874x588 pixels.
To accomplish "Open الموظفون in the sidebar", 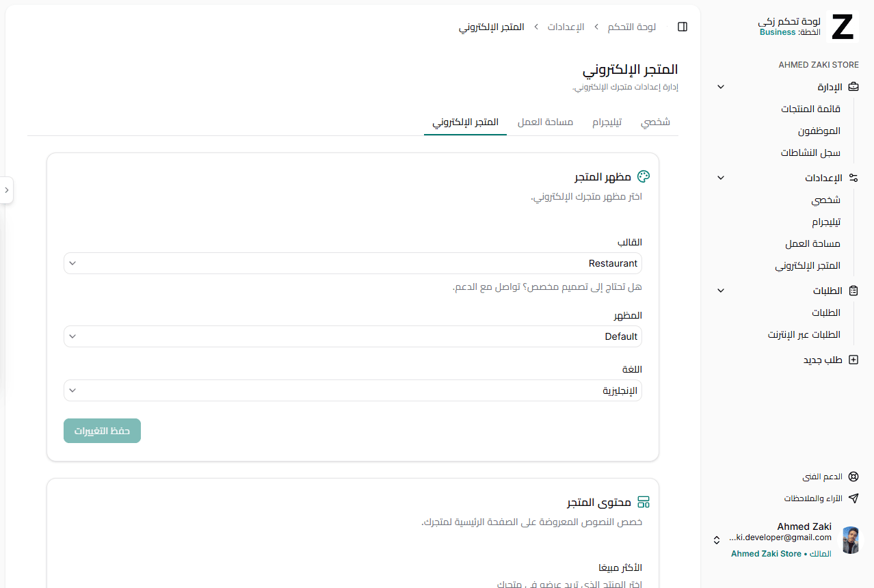I will click(x=819, y=131).
